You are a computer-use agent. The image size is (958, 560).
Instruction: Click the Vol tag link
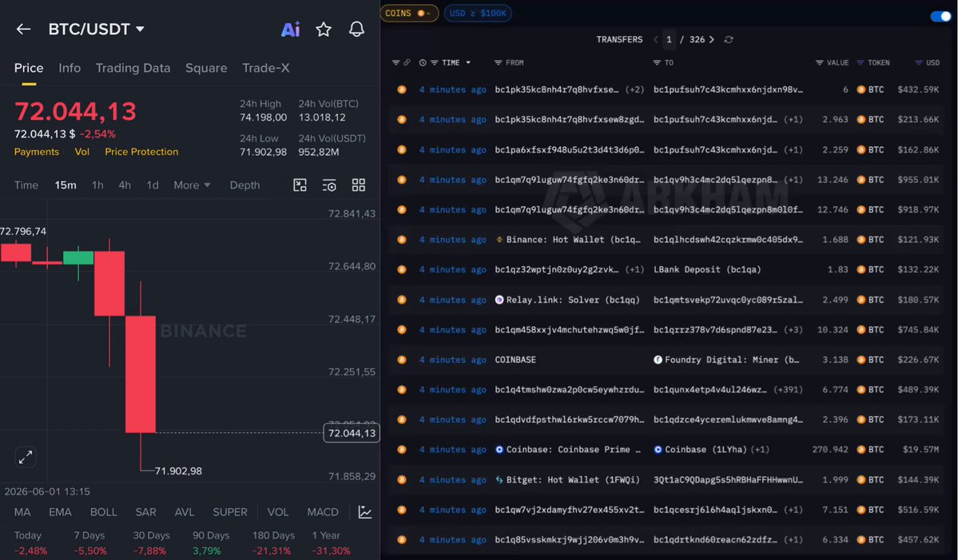(81, 152)
